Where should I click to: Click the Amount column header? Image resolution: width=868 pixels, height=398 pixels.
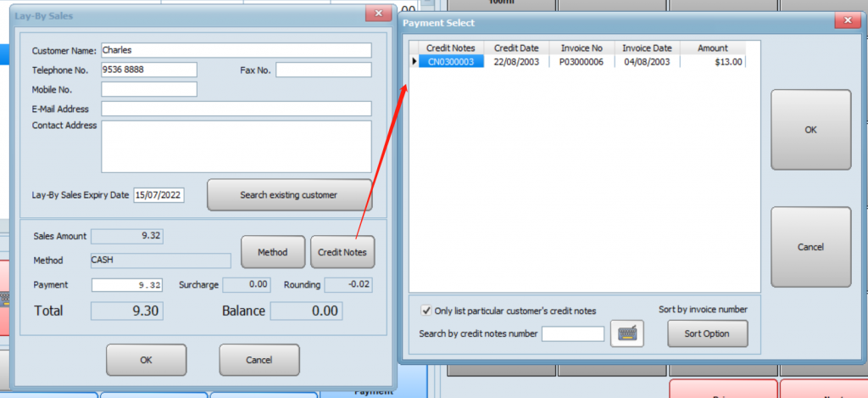[x=712, y=48]
